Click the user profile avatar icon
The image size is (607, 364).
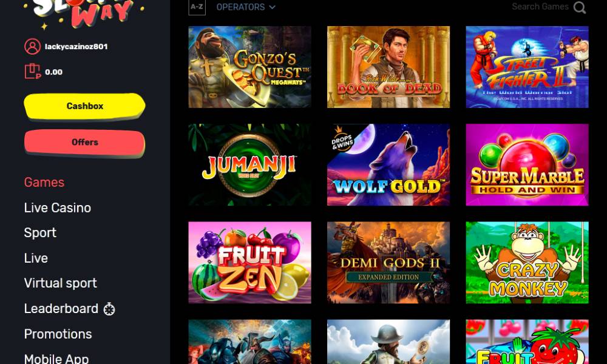[33, 47]
